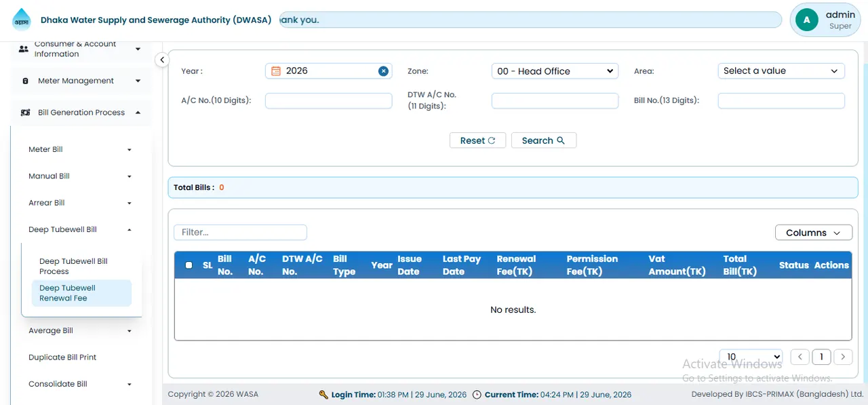The image size is (868, 405).
Task: Open the rows-per-page dropdown showing 10
Action: coord(752,357)
